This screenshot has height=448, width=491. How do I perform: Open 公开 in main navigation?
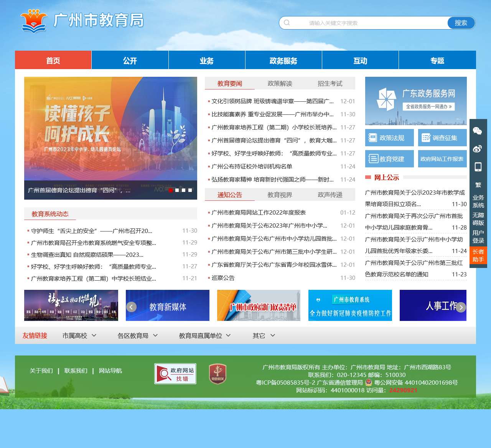[130, 60]
